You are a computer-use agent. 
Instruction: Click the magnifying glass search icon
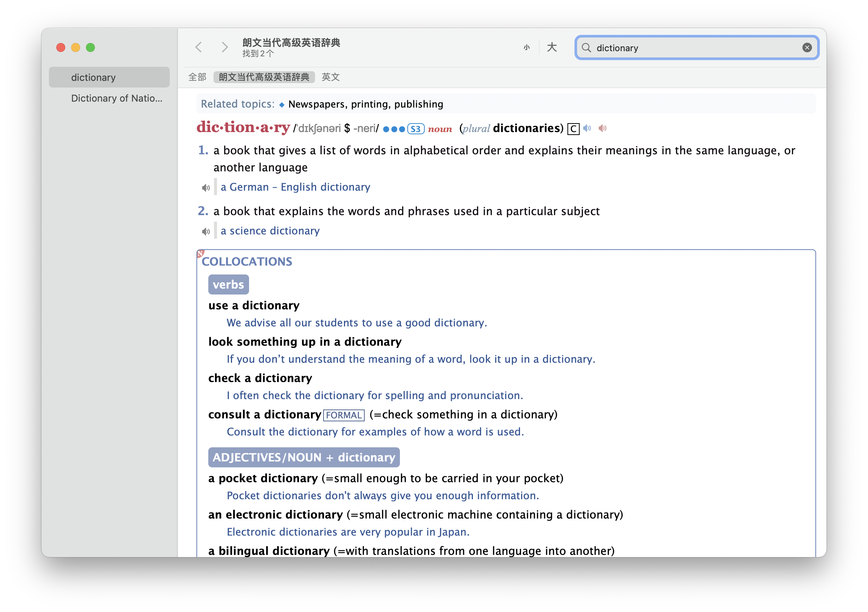click(586, 47)
